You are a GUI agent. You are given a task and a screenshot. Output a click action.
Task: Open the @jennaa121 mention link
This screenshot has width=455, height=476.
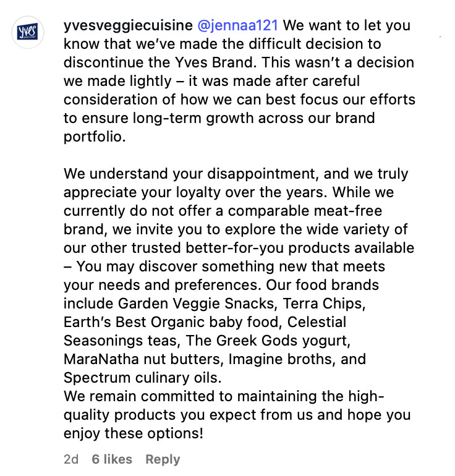click(x=237, y=25)
